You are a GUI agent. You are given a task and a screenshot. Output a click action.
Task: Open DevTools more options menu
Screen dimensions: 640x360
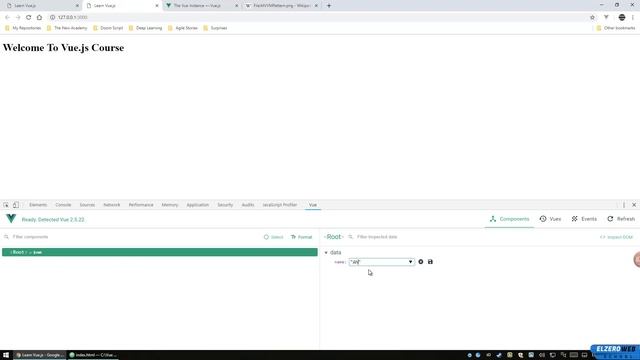(624, 205)
